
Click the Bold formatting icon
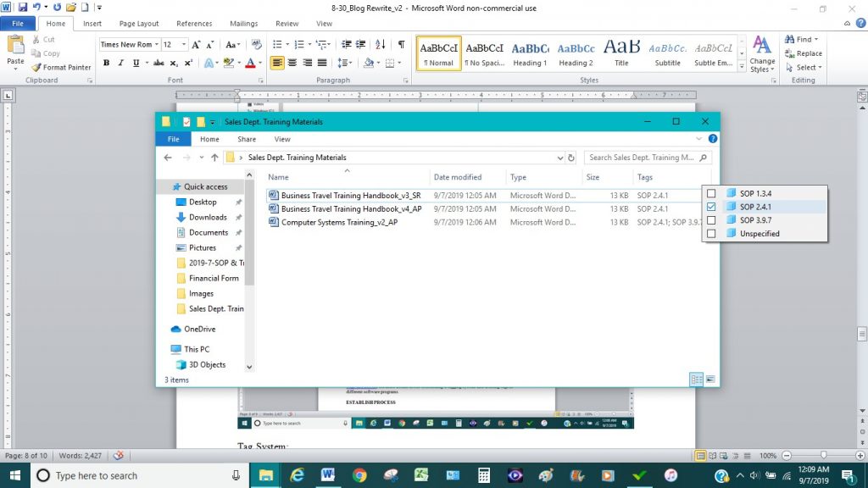click(107, 63)
